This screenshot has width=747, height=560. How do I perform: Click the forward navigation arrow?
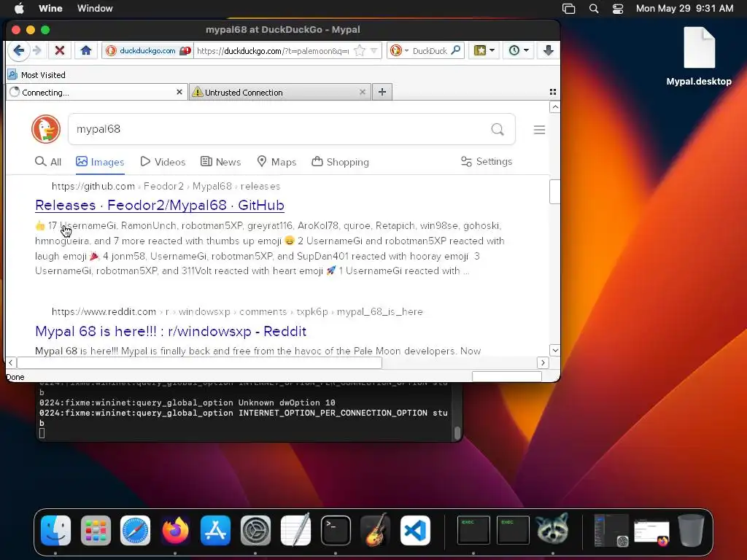(x=37, y=50)
